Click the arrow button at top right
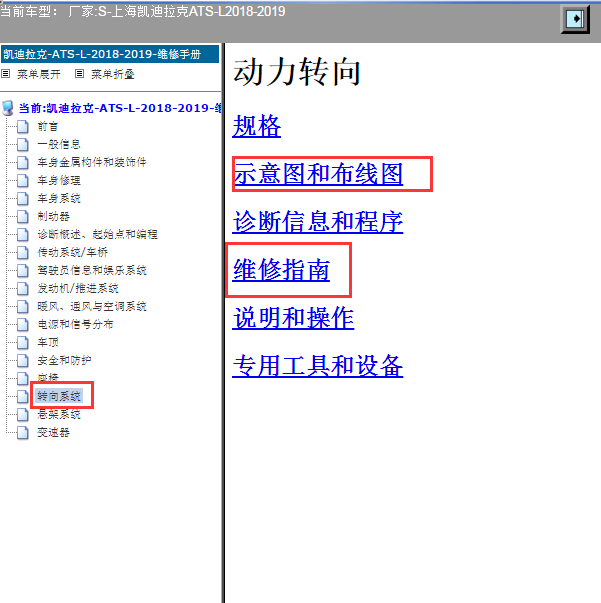 coord(575,18)
